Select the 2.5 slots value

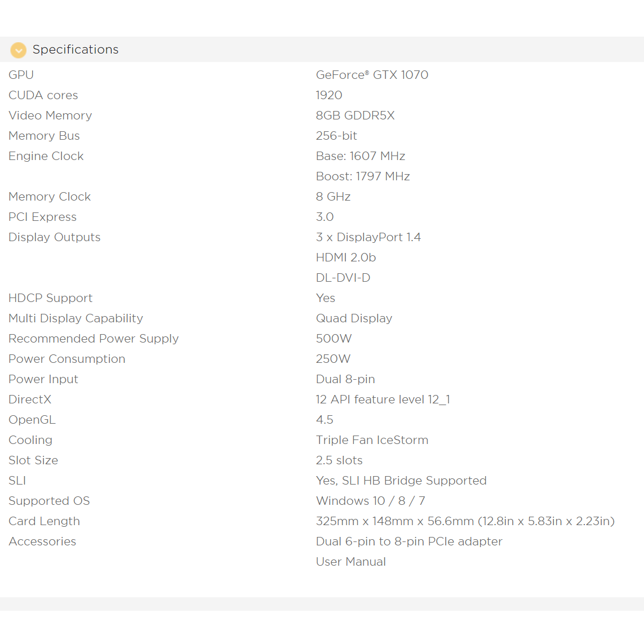[339, 460]
